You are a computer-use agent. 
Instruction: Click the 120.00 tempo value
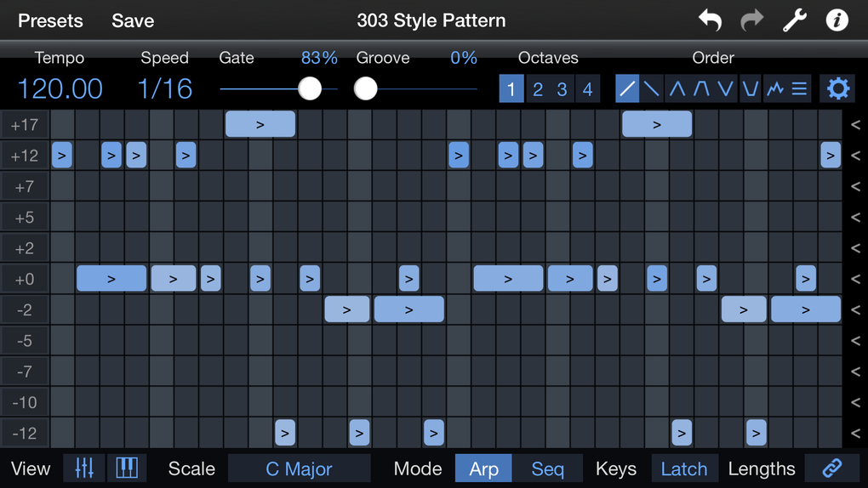(x=60, y=88)
